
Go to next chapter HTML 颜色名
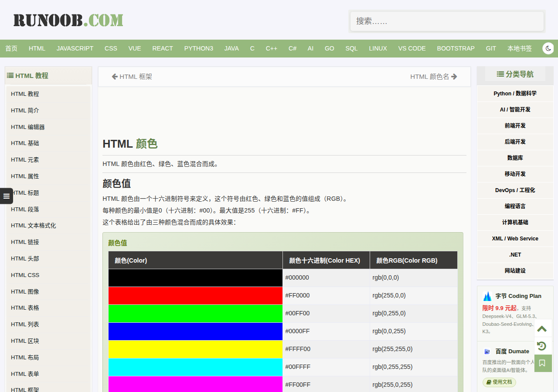429,77
